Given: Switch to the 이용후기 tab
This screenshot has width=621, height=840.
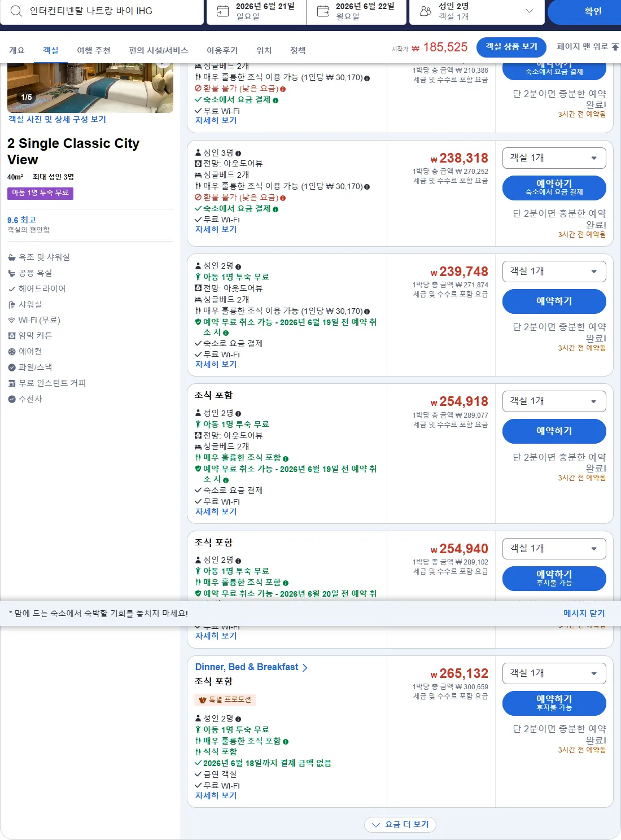Looking at the screenshot, I should click(222, 50).
